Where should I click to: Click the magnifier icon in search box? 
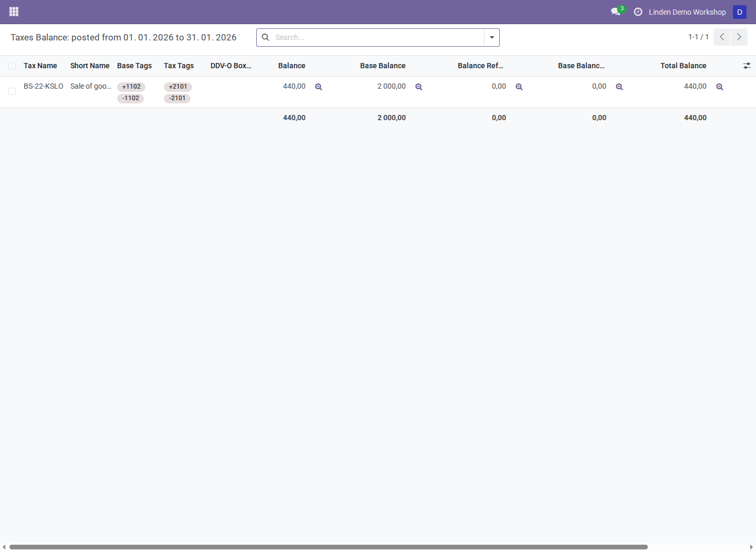click(x=266, y=37)
